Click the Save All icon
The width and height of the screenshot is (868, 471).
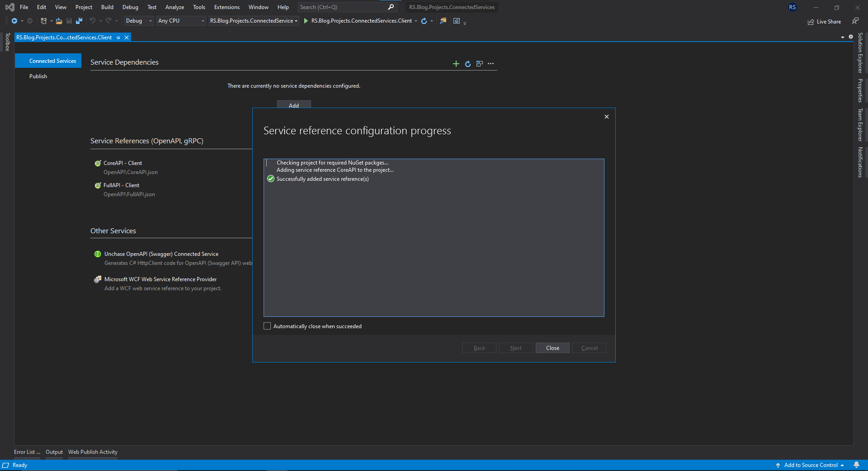(x=79, y=21)
